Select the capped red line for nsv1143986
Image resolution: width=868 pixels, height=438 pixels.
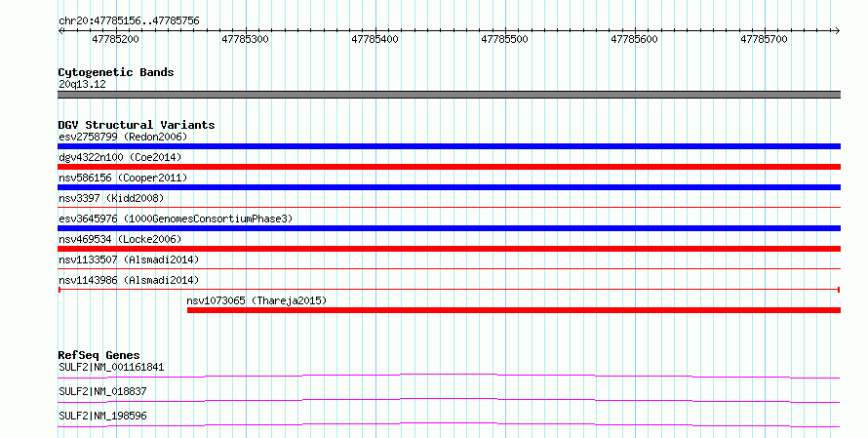(449, 290)
